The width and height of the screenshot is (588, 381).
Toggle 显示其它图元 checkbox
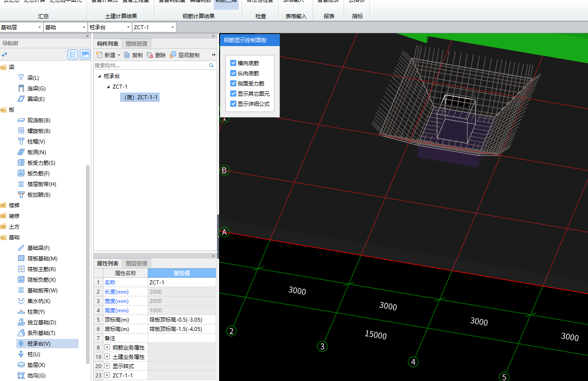(x=233, y=93)
